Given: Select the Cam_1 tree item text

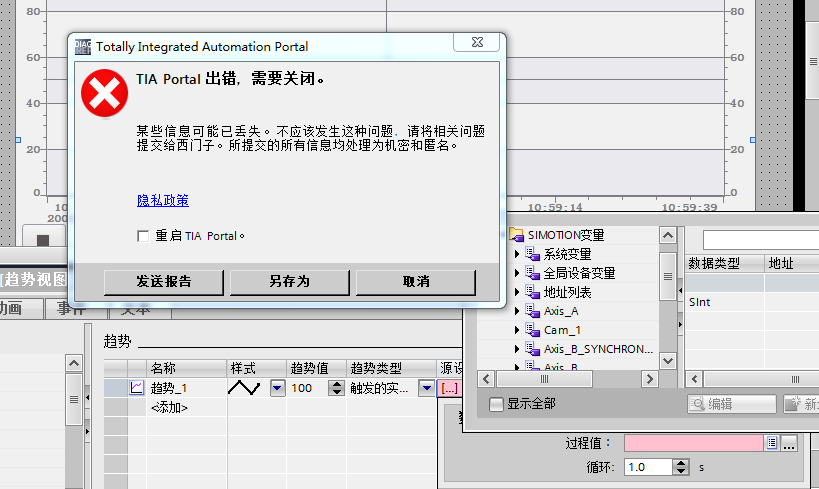Looking at the screenshot, I should 562,330.
